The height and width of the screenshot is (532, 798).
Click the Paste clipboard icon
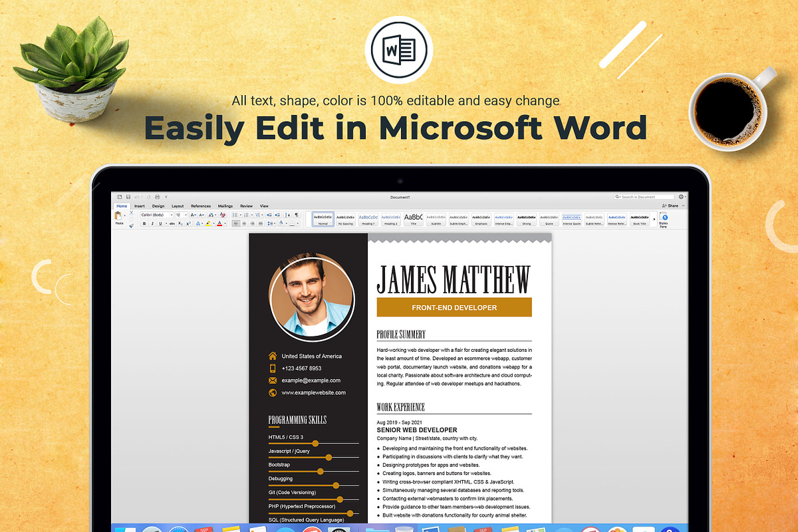118,215
